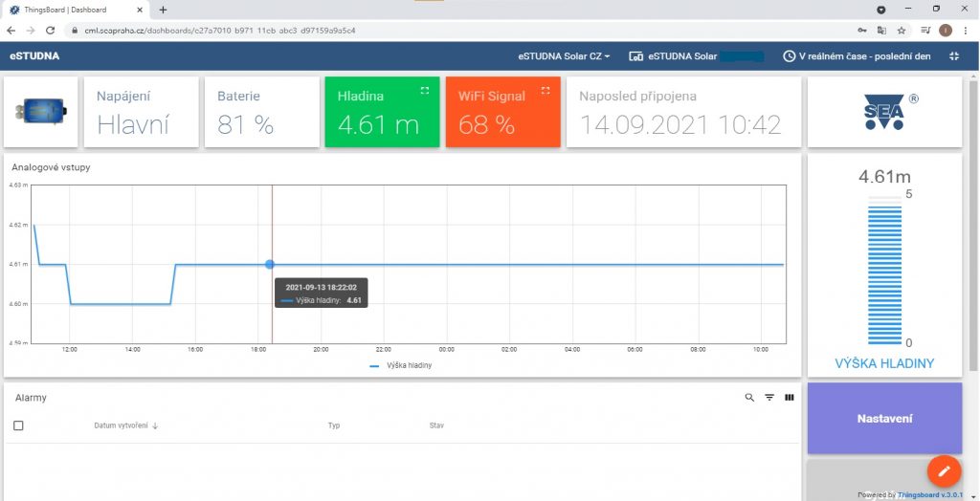Open Chrome three-dot menu
980x501 pixels.
click(x=966, y=30)
